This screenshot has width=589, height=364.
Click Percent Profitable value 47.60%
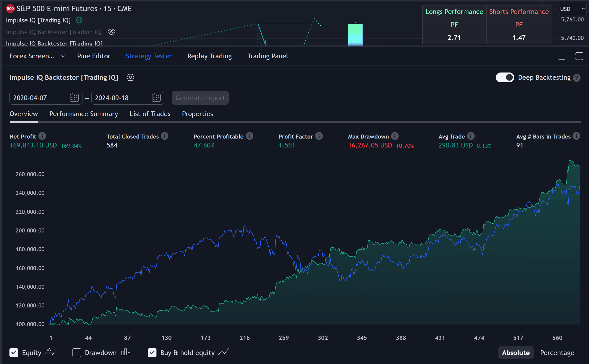(x=204, y=145)
